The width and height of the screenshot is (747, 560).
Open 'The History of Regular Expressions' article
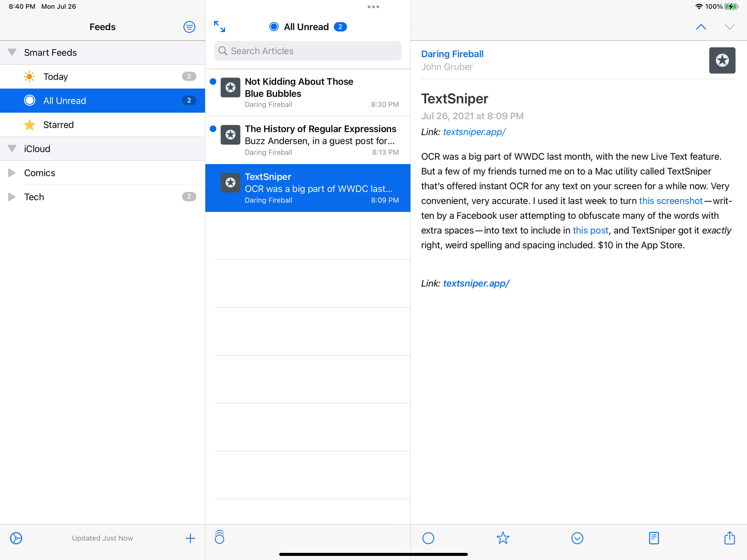[308, 140]
